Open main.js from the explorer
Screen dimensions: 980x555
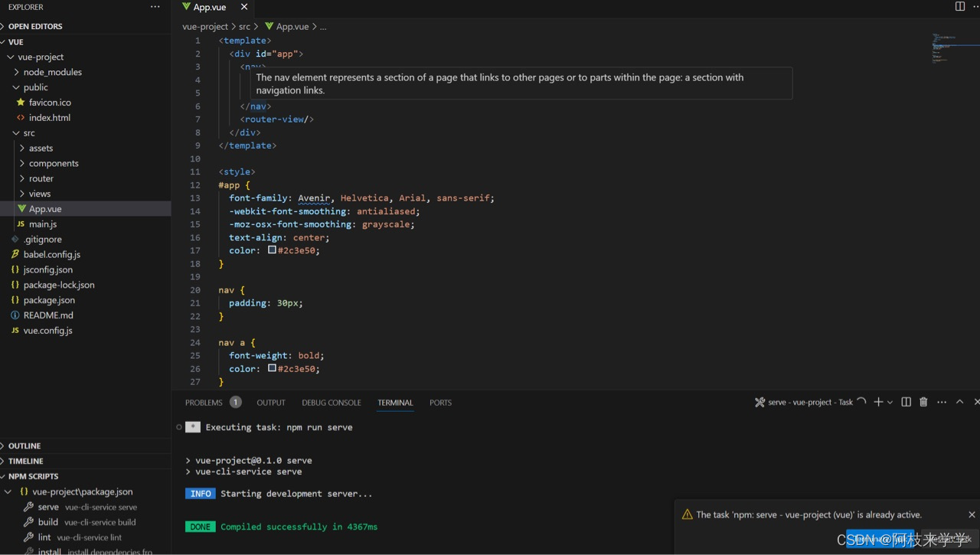point(43,224)
